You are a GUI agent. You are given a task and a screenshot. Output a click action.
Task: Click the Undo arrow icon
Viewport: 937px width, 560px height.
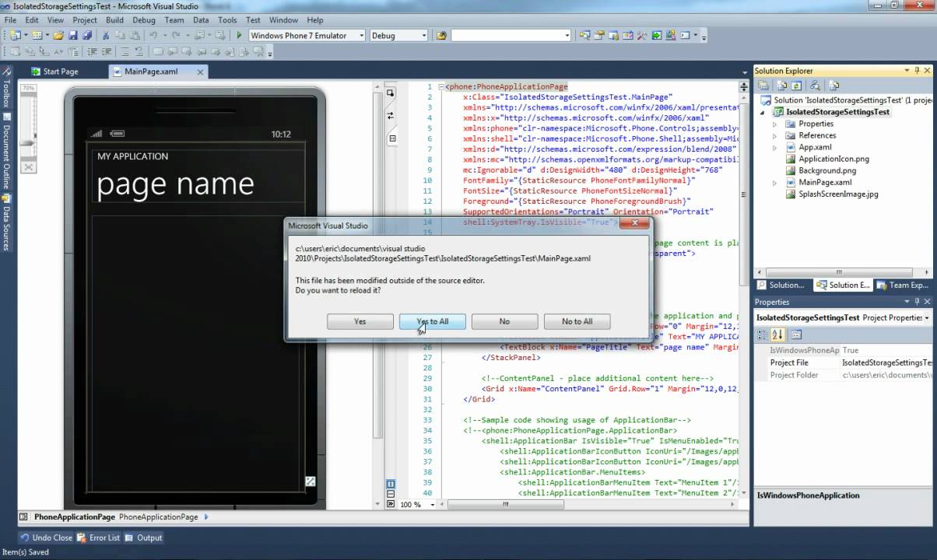153,36
